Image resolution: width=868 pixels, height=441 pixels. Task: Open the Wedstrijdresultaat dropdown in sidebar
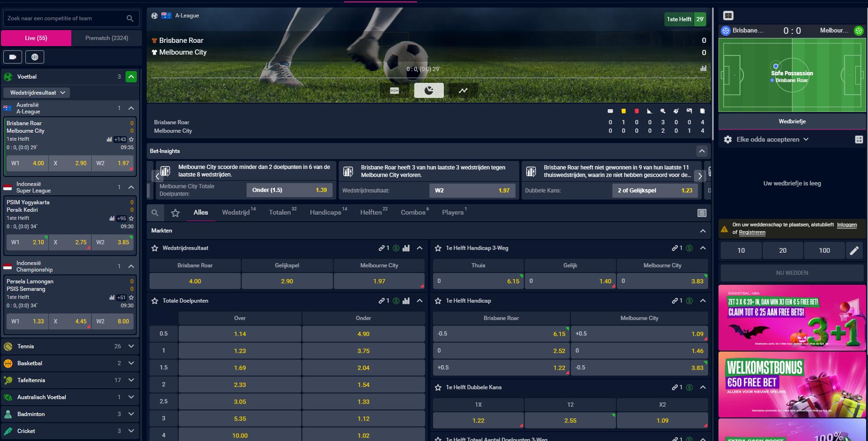click(37, 93)
